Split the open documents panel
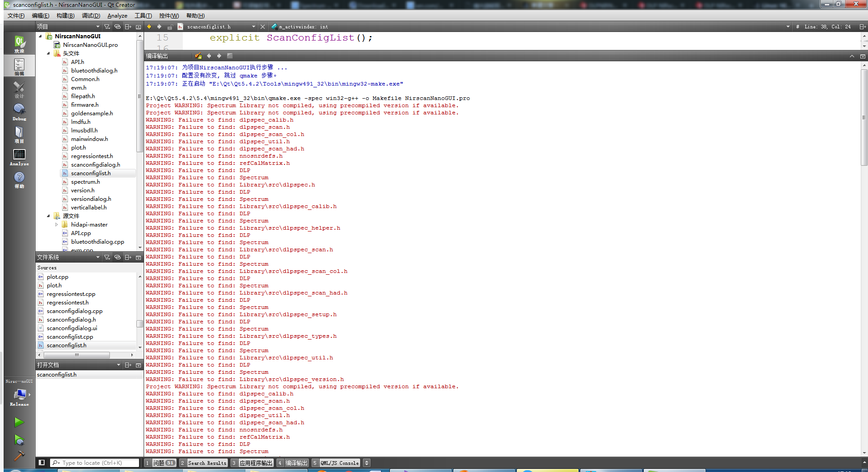868x472 pixels. click(128, 365)
